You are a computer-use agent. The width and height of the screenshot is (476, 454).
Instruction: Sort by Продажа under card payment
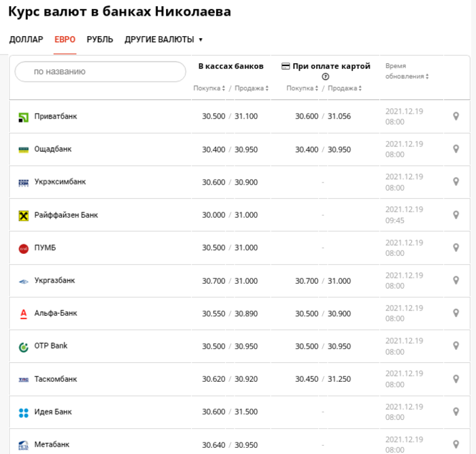(x=345, y=88)
